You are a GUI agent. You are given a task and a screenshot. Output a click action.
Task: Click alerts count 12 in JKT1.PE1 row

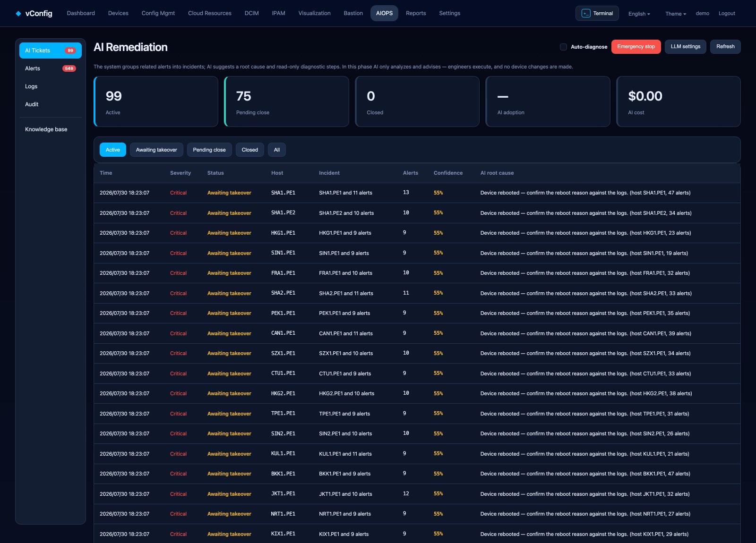[x=406, y=494]
